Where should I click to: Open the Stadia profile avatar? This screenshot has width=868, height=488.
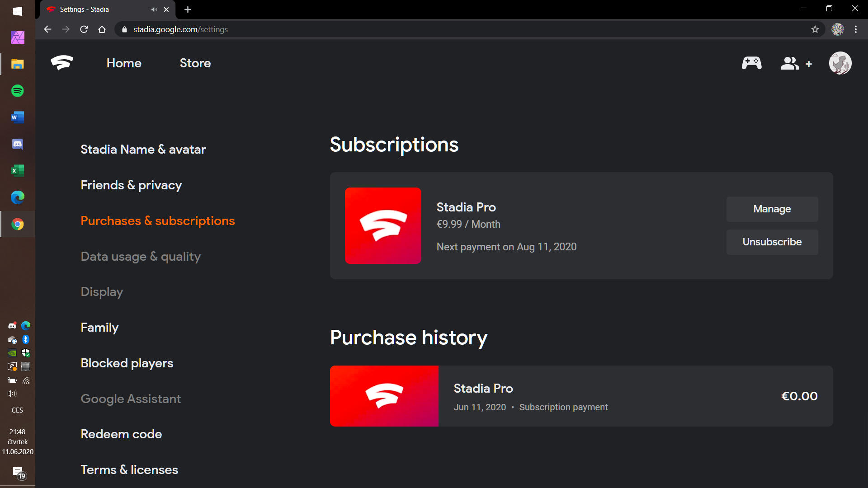[840, 63]
